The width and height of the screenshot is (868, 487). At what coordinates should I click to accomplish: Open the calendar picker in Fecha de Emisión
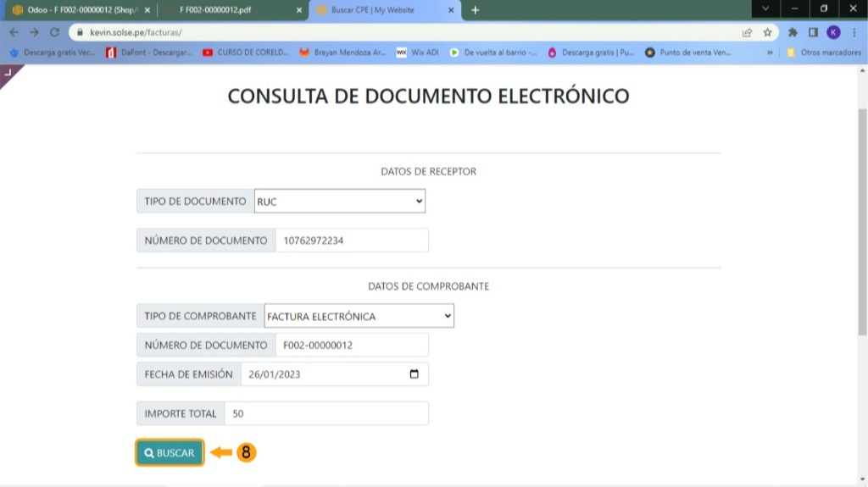pos(414,374)
